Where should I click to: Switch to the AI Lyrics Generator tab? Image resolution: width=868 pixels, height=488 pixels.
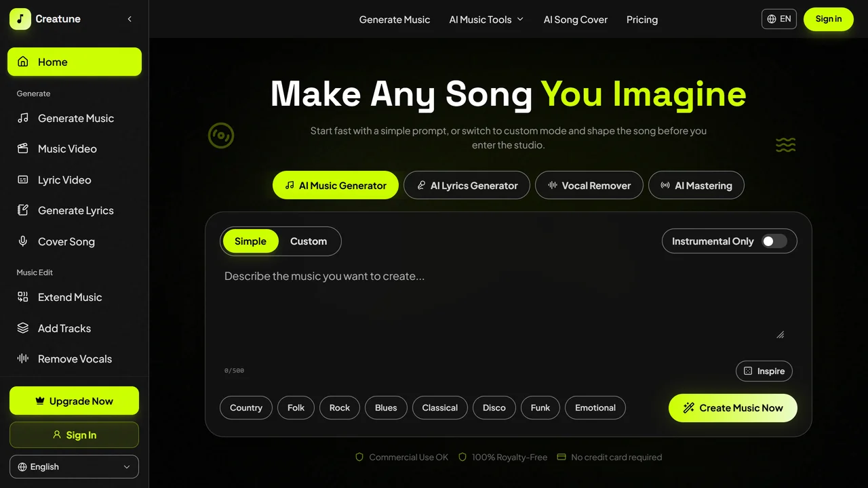point(467,185)
